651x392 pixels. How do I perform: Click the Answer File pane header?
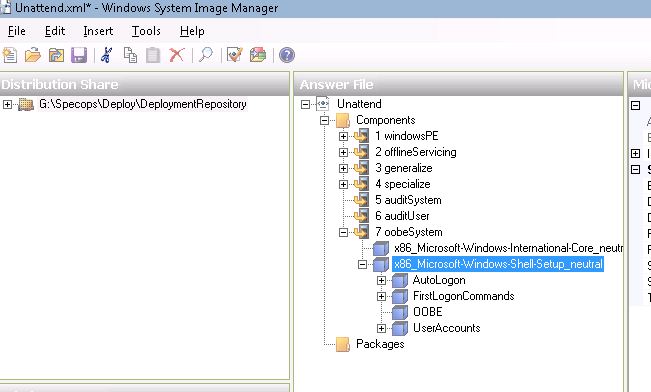459,85
